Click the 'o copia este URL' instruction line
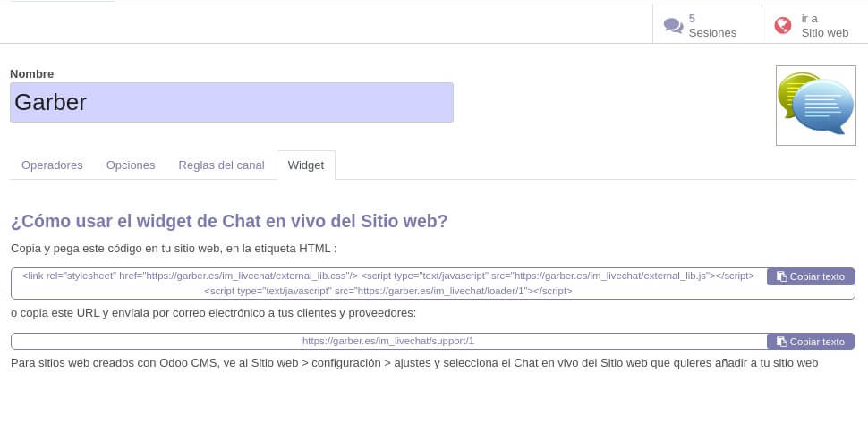Screen dimensions: 868x424 213,313
